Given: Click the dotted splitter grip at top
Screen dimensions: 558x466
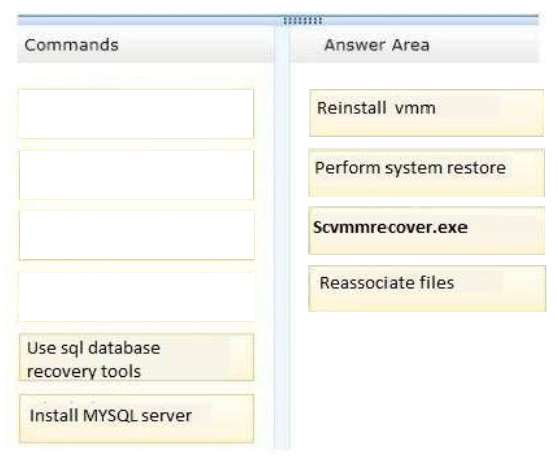Looking at the screenshot, I should [303, 21].
